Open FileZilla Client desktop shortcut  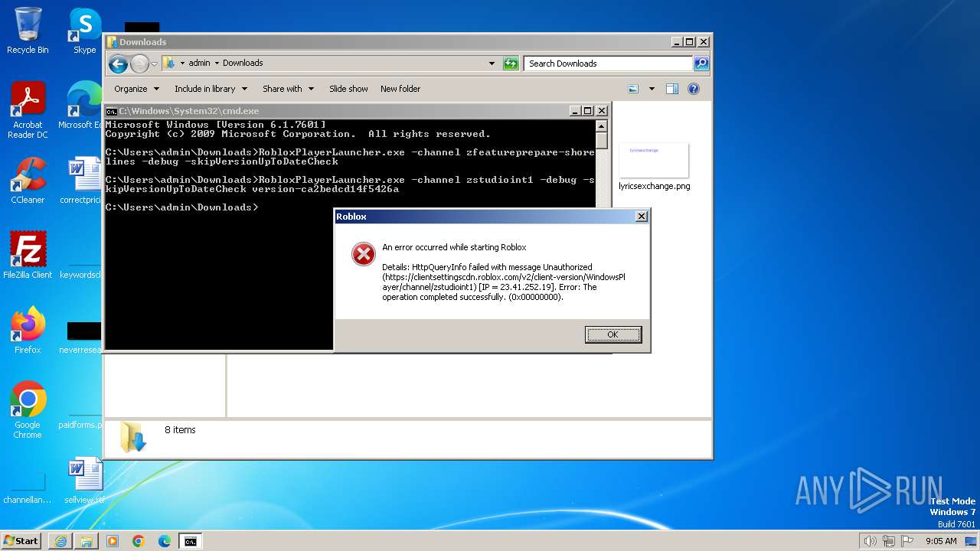tap(28, 255)
